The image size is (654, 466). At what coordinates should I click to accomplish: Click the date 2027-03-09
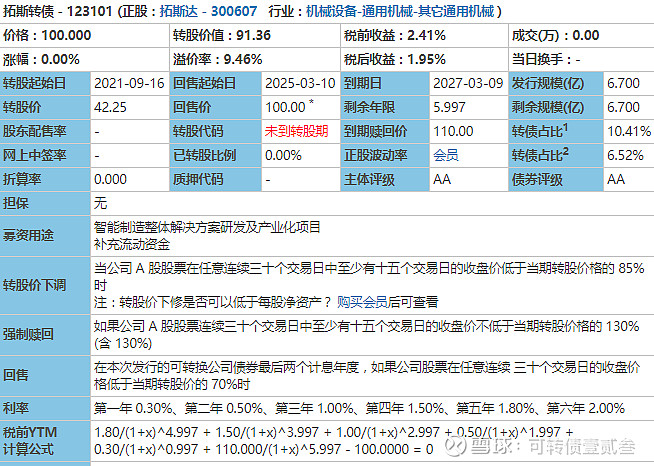click(x=468, y=83)
